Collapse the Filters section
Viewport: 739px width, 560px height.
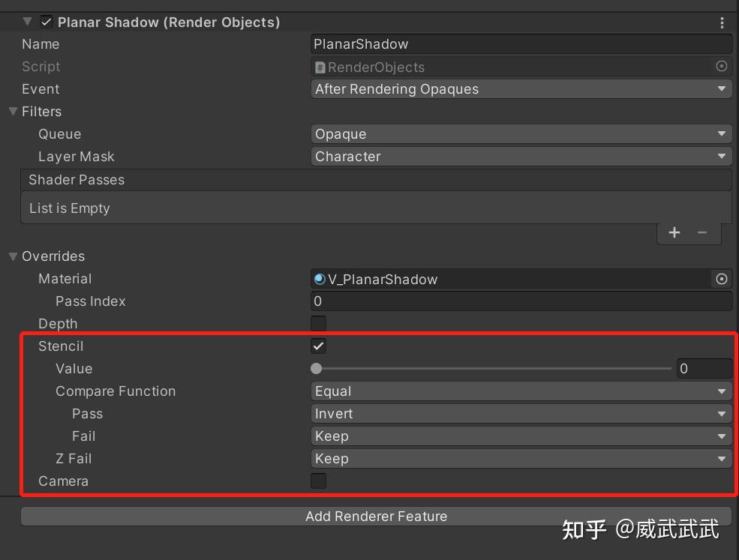click(12, 111)
